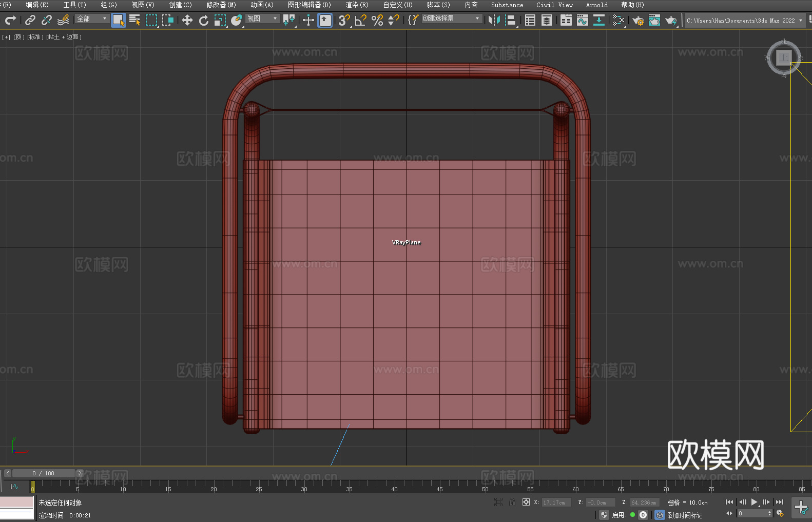The image size is (812, 522).
Task: Toggle the Scene Explorer icon
Action: 530,20
